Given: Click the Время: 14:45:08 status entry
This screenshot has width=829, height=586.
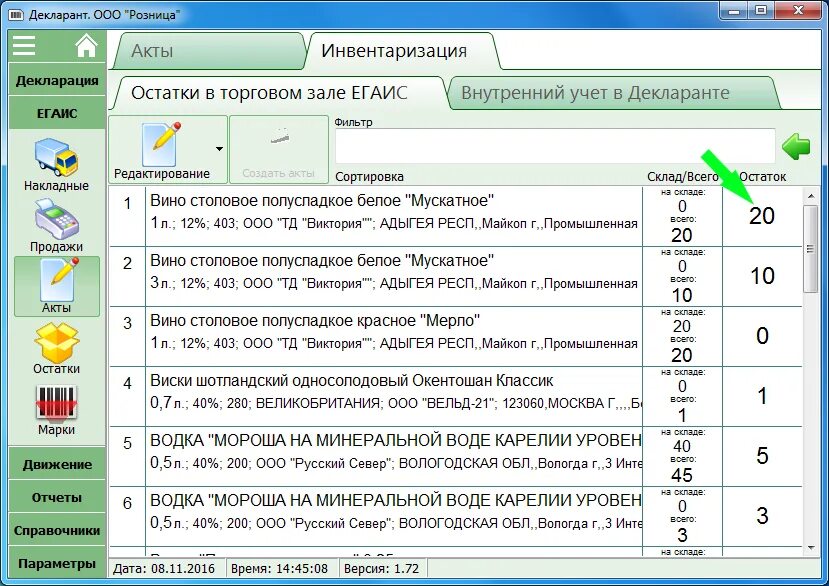Looking at the screenshot, I should (279, 569).
